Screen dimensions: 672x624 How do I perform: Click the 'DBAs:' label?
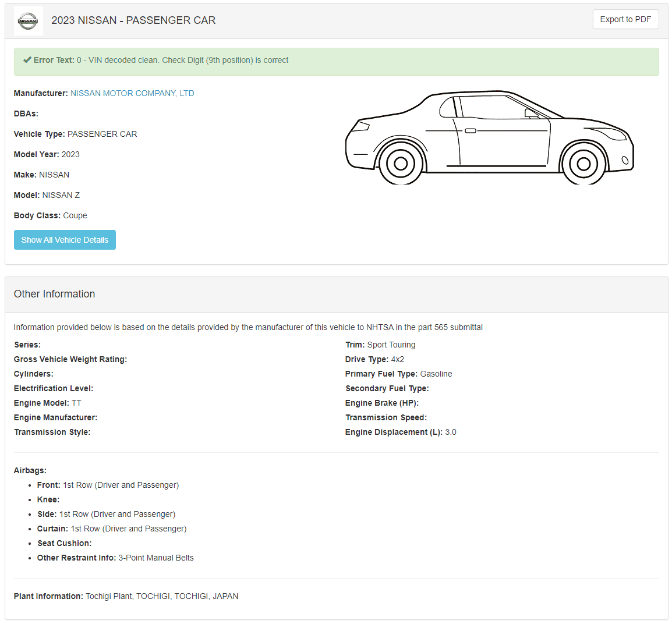(26, 114)
